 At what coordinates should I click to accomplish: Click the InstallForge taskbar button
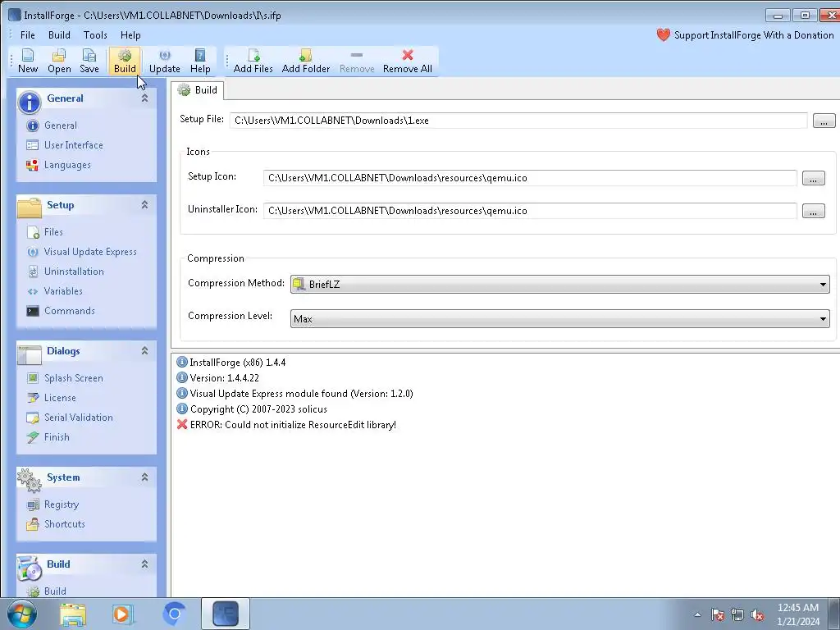point(226,614)
